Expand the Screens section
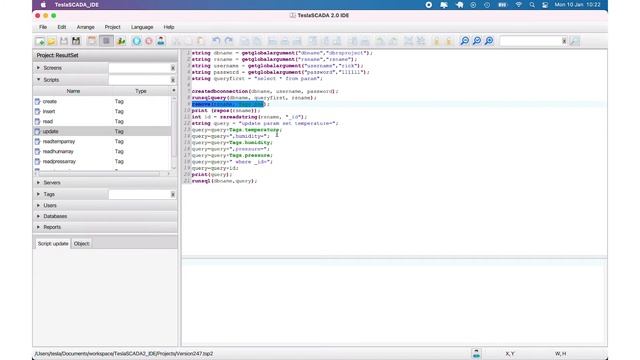 tap(39, 68)
